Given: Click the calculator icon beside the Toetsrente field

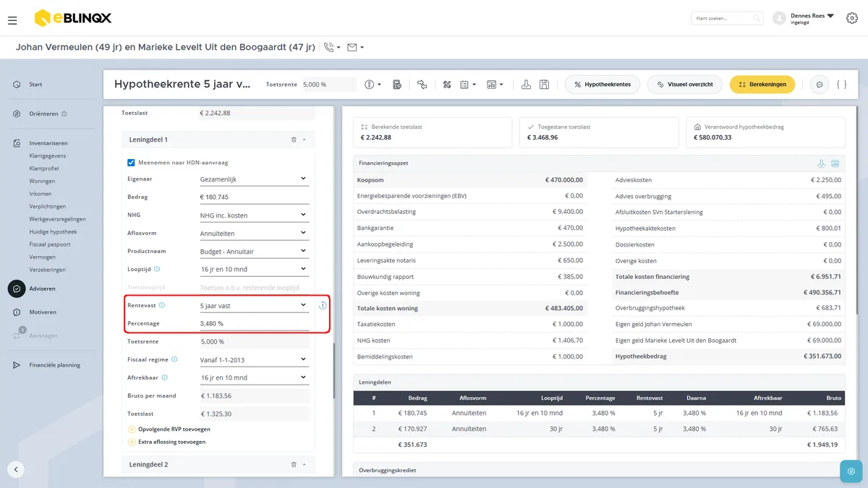Looking at the screenshot, I should click(x=397, y=85).
